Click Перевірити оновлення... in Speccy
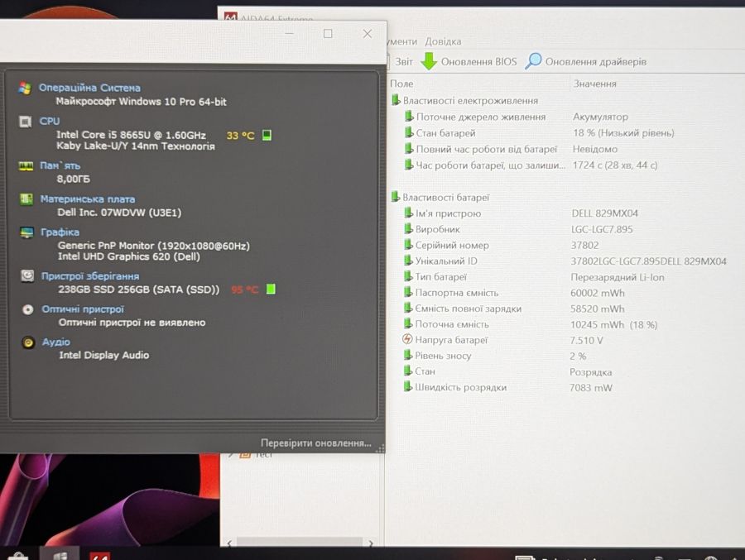Viewport: 745px width, 560px height. coord(316,443)
